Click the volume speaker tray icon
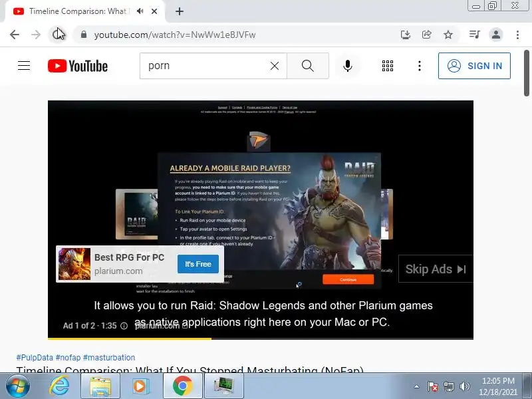Image resolution: width=532 pixels, height=399 pixels. (x=464, y=386)
